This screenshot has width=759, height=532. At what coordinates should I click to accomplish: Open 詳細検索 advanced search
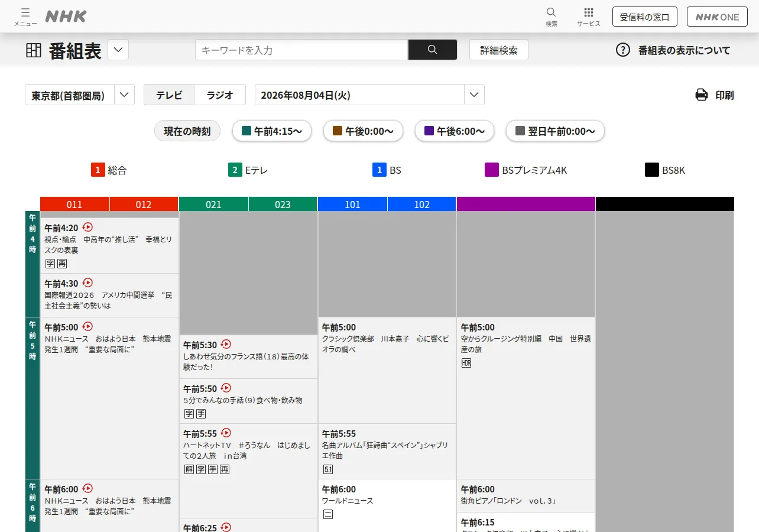(x=499, y=50)
